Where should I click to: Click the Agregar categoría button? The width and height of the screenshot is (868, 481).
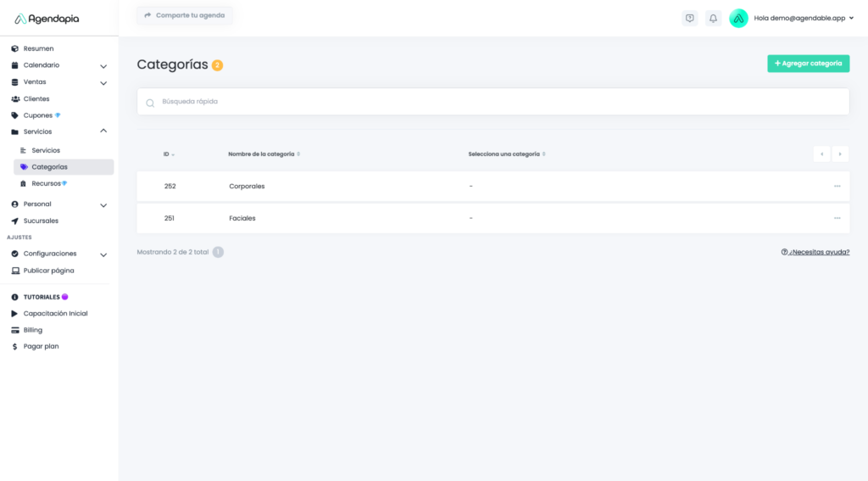pyautogui.click(x=808, y=64)
